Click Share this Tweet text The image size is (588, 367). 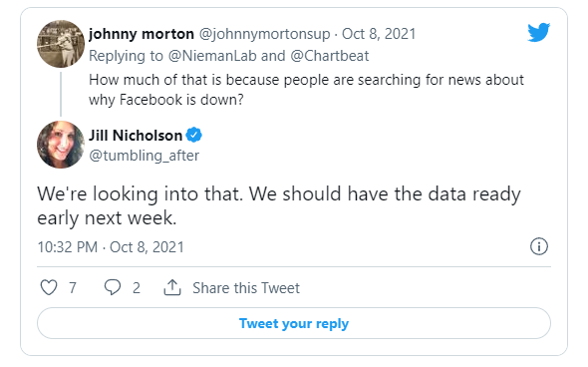pos(246,288)
